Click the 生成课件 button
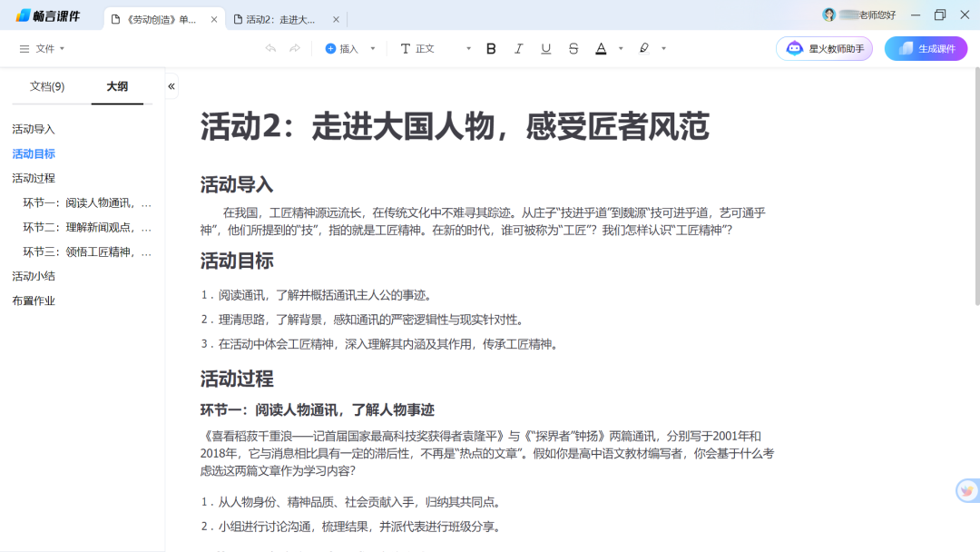980x552 pixels. (926, 48)
